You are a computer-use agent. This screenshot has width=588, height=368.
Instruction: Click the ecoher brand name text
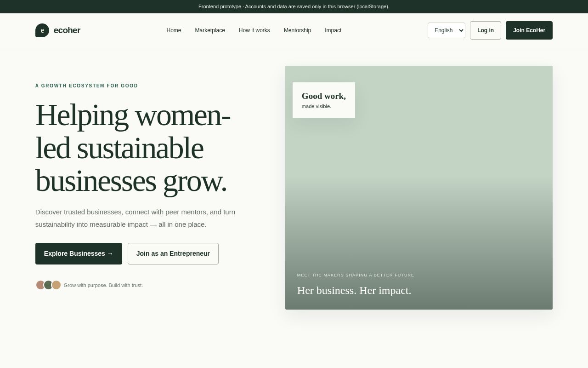point(67,30)
